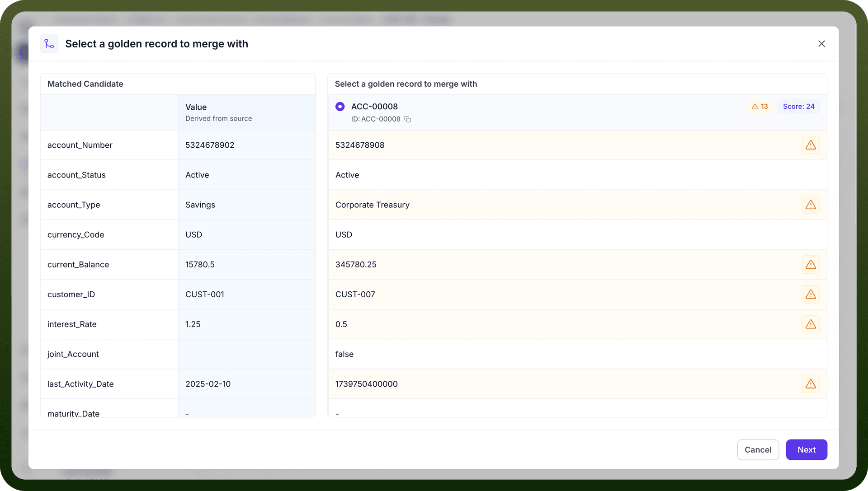
Task: Click the merge branch icon in dialog header
Action: (x=49, y=44)
